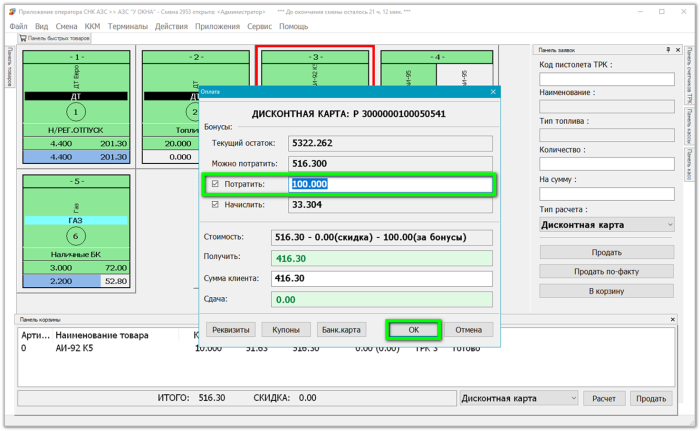Click the Панель быстрых товаров cart icon
This screenshot has width=700, height=431.
pyautogui.click(x=23, y=38)
